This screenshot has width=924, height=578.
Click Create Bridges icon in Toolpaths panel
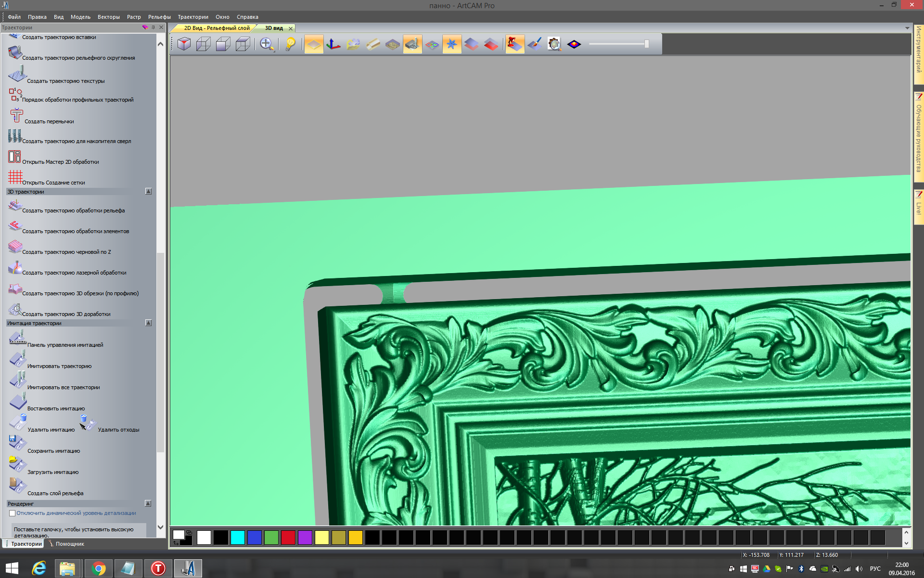point(16,116)
